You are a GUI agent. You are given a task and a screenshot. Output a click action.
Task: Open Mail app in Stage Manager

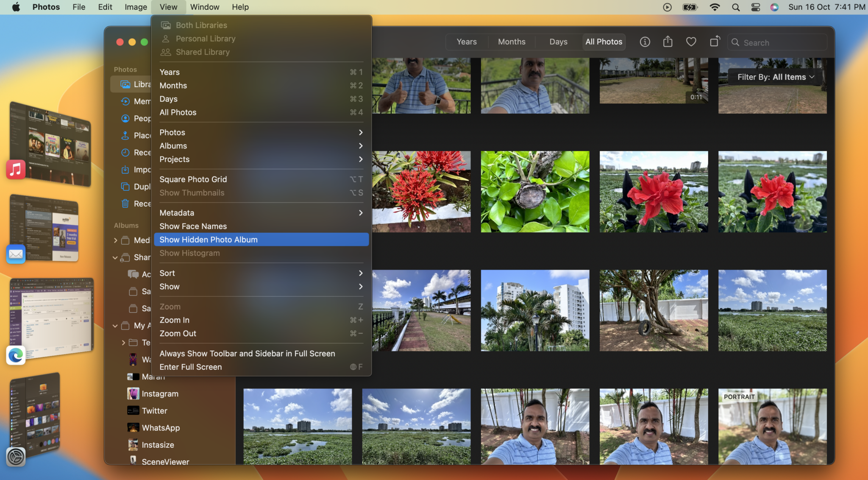(16, 254)
